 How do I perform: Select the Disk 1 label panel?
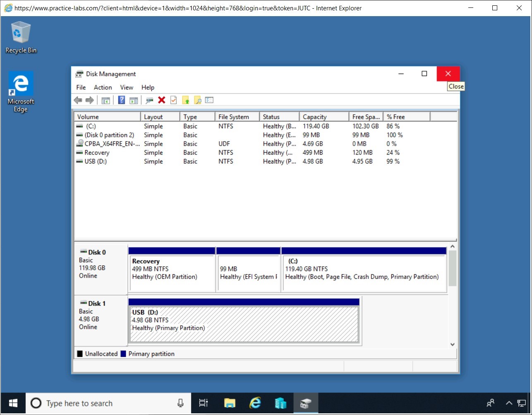[101, 320]
